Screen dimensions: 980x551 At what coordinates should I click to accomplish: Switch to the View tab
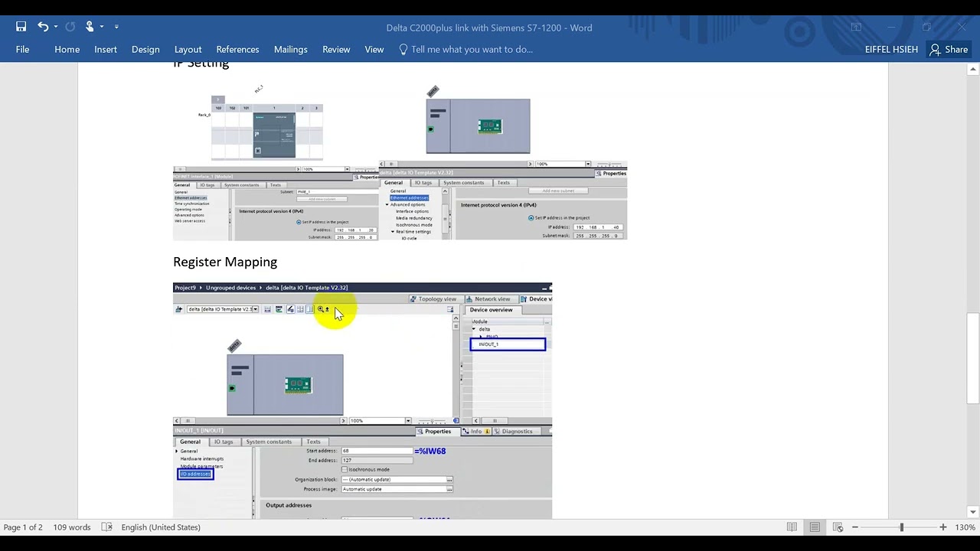[374, 49]
